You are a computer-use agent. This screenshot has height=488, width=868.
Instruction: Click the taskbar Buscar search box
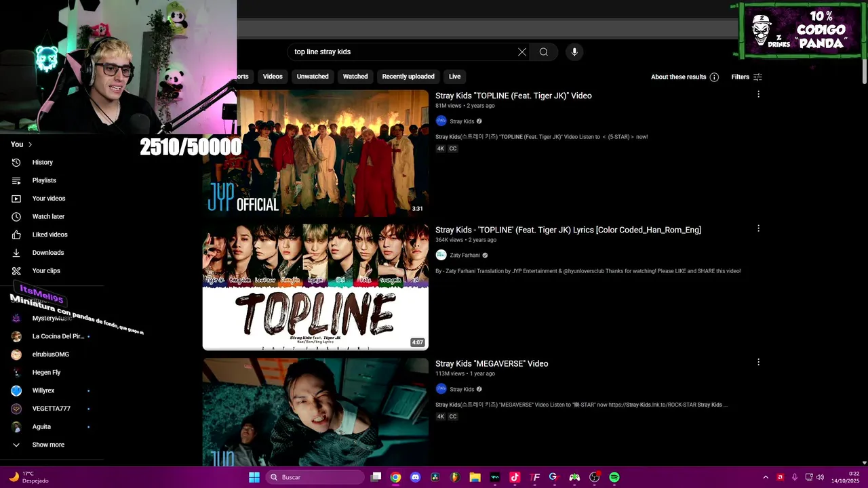point(315,477)
